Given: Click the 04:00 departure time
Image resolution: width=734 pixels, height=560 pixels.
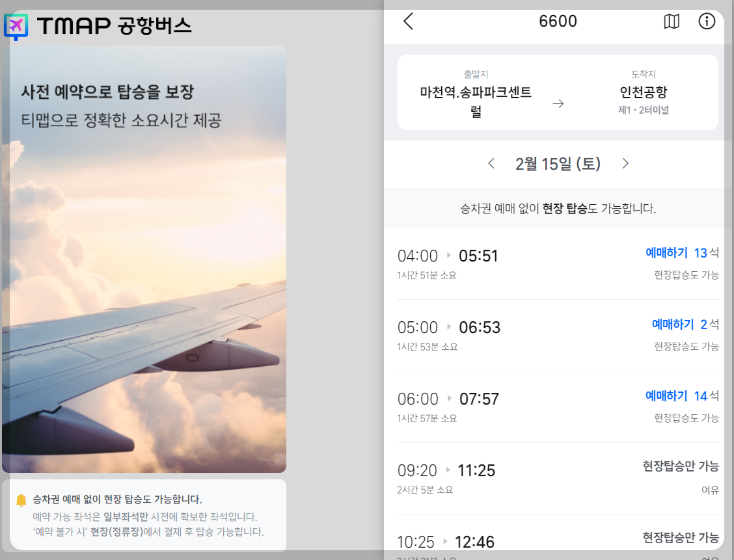Looking at the screenshot, I should click(x=418, y=256).
